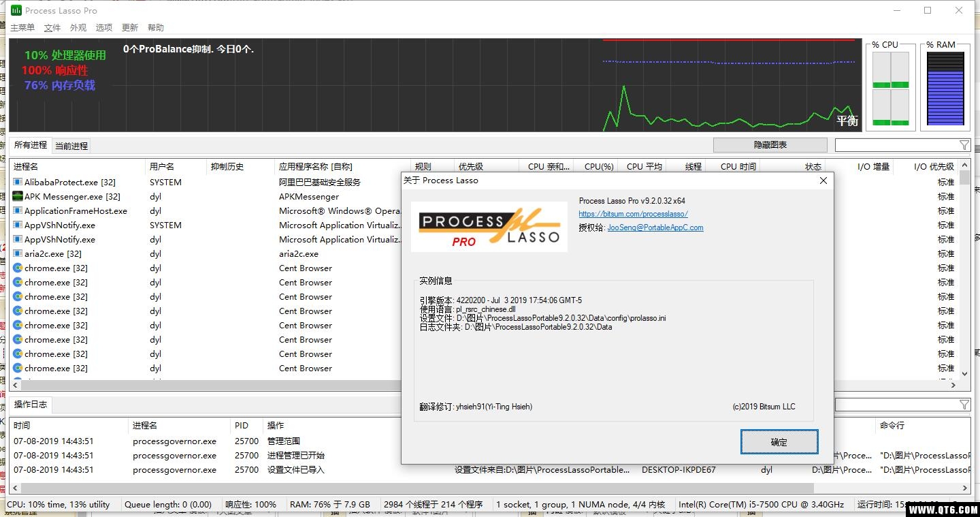Select the log entry 设置文件已导入
This screenshot has width=980, height=517.
tap(296, 470)
